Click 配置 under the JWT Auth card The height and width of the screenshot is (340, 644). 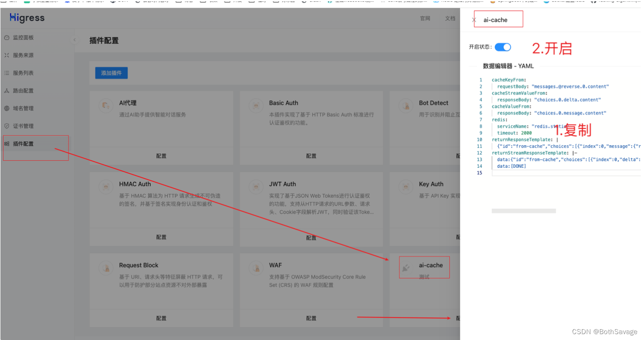[311, 237]
